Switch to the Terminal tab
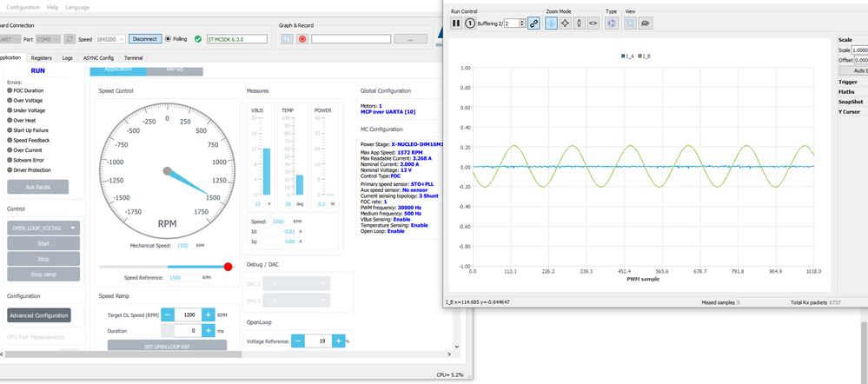This screenshot has height=384, width=868. pos(134,57)
